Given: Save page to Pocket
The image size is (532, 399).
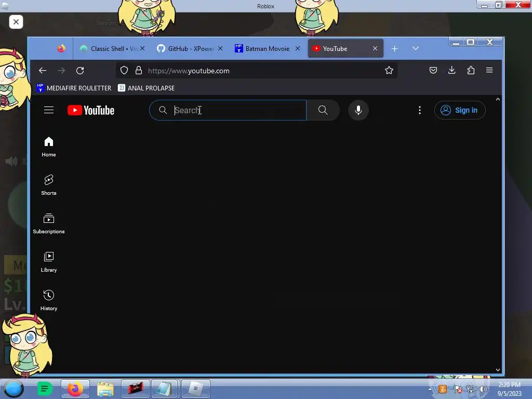Looking at the screenshot, I should click(433, 70).
